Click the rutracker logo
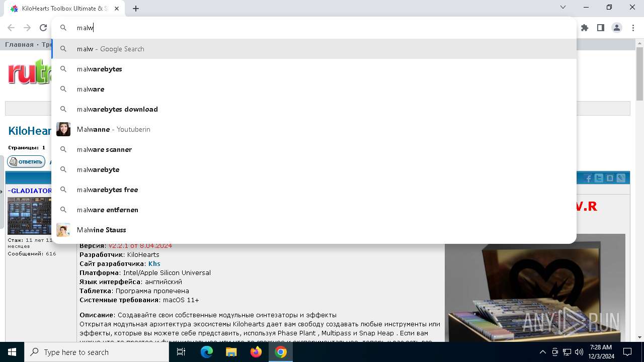644x362 pixels. (x=29, y=73)
